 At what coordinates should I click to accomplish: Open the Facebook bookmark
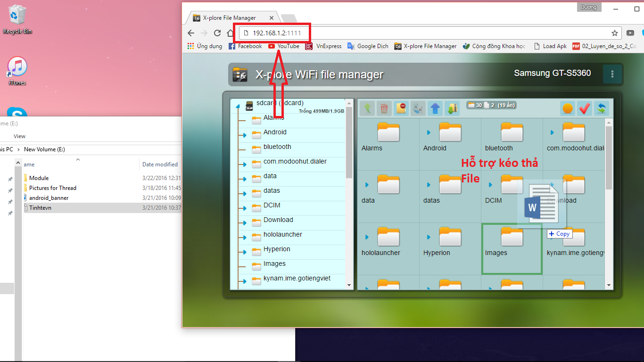[245, 46]
